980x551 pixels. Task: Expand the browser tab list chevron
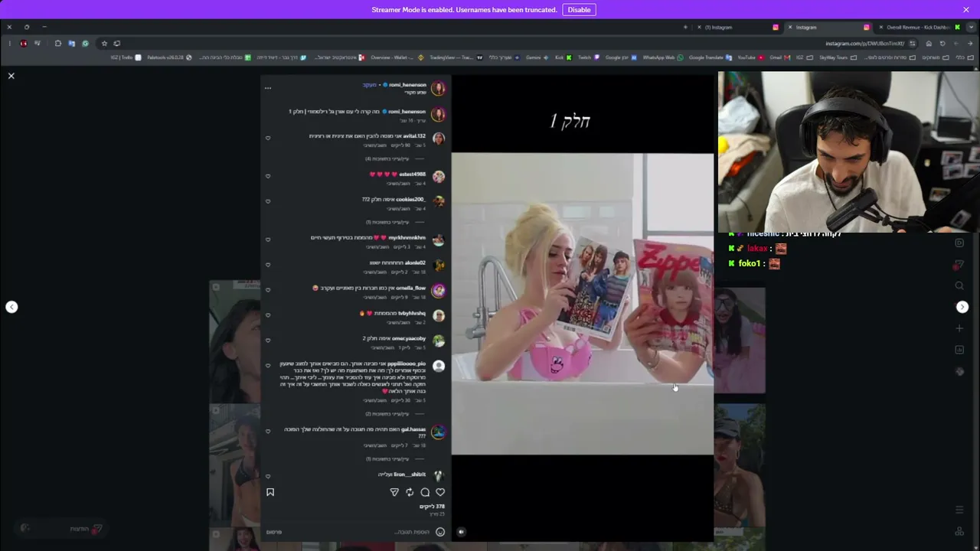tap(972, 28)
